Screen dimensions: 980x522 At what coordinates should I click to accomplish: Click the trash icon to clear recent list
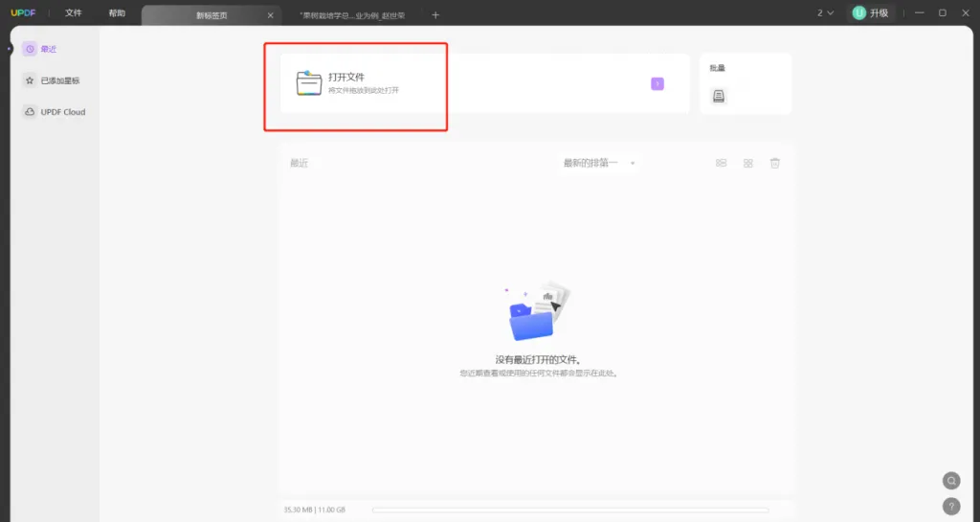pos(775,163)
